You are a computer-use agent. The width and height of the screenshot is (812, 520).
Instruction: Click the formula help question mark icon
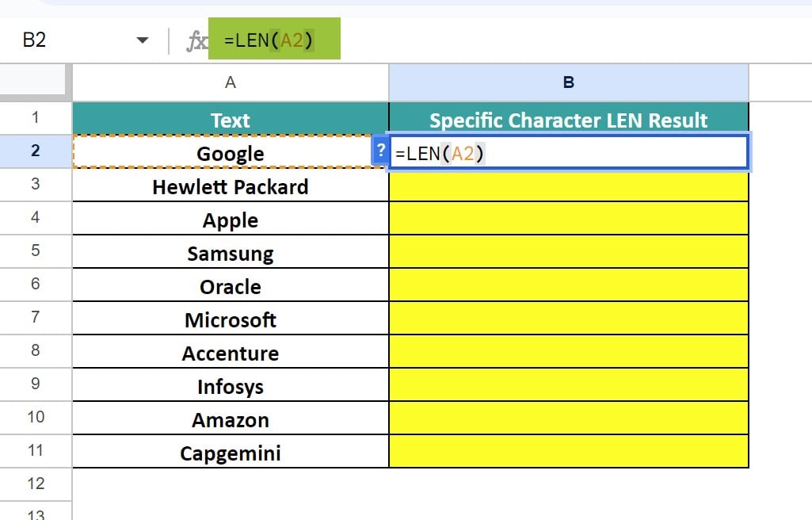381,152
